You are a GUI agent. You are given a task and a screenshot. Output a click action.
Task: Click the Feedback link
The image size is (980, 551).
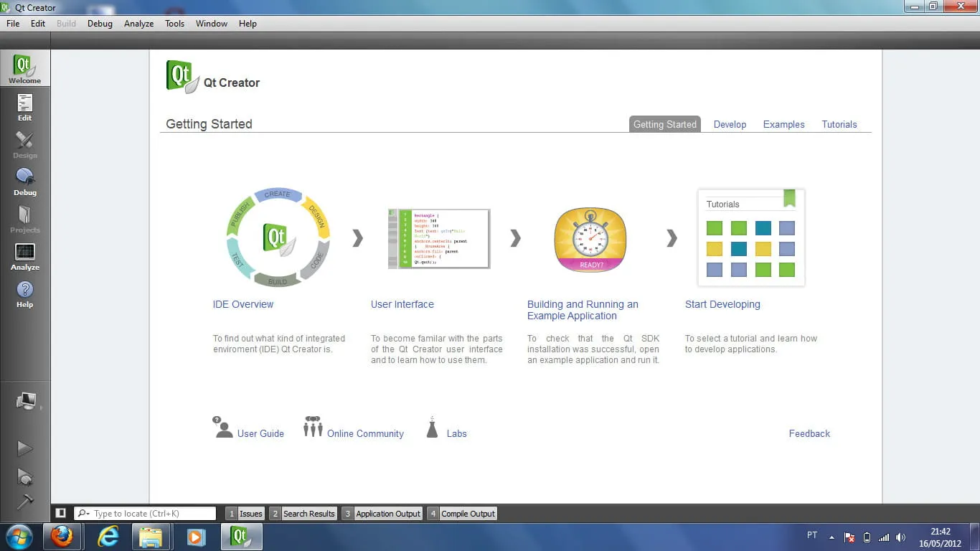[x=809, y=433]
